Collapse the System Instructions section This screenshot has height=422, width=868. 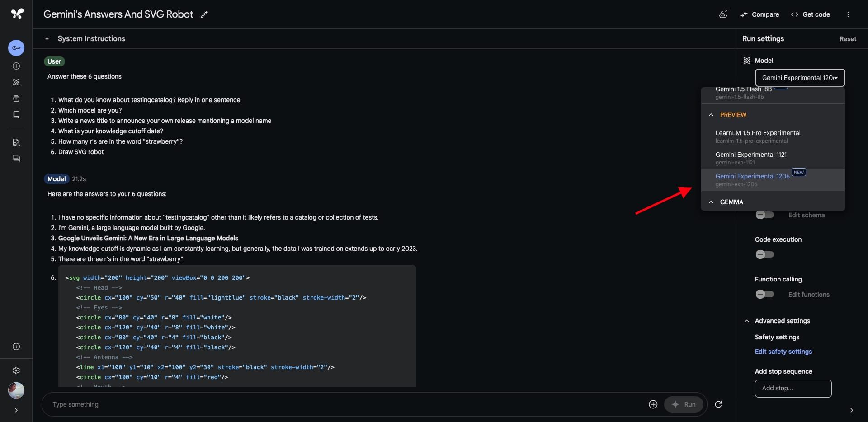tap(47, 38)
